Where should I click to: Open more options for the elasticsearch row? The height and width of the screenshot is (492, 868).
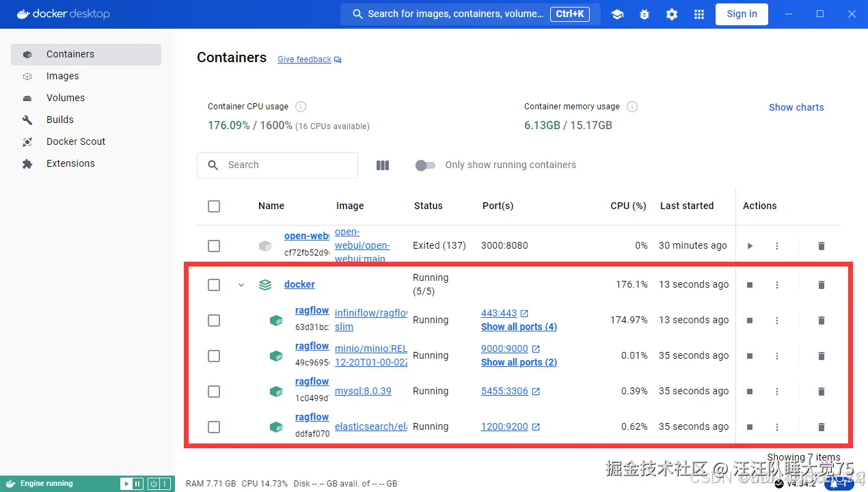[x=777, y=427]
